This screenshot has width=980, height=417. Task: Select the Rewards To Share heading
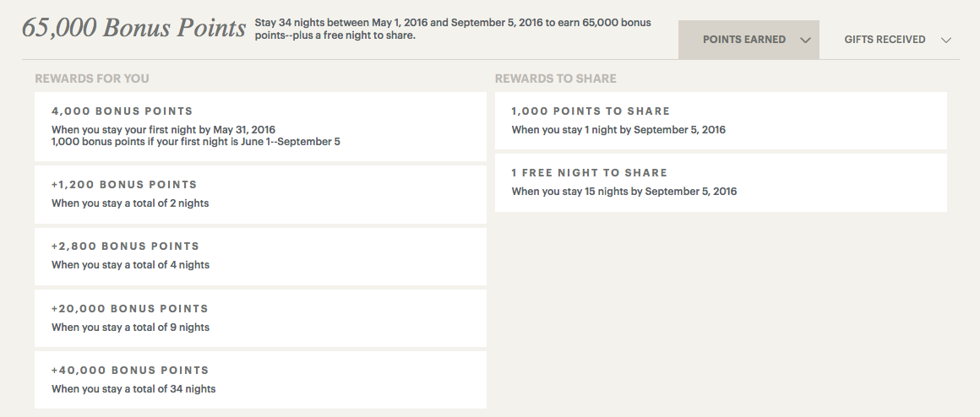click(x=555, y=79)
